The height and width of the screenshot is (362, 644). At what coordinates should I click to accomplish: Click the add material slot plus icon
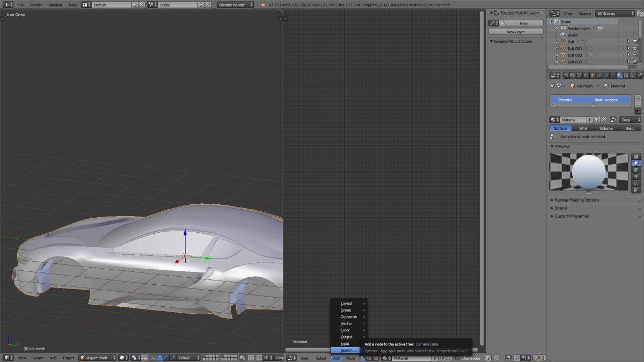638,98
